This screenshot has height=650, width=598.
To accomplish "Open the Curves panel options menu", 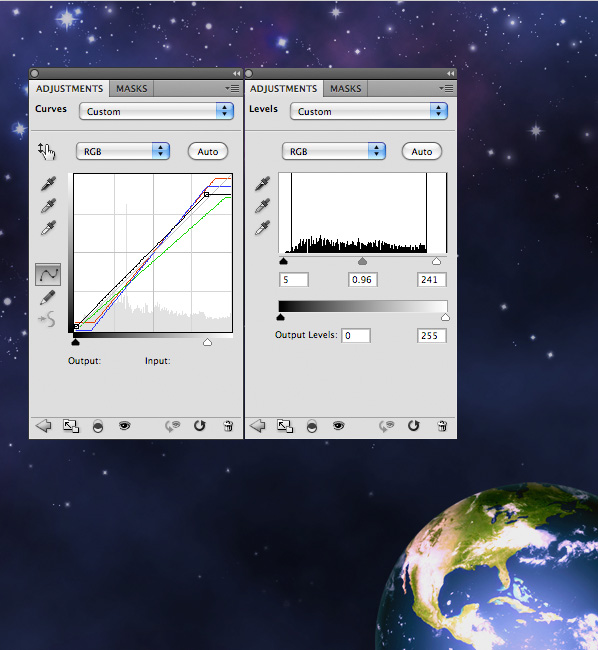I will 232,88.
